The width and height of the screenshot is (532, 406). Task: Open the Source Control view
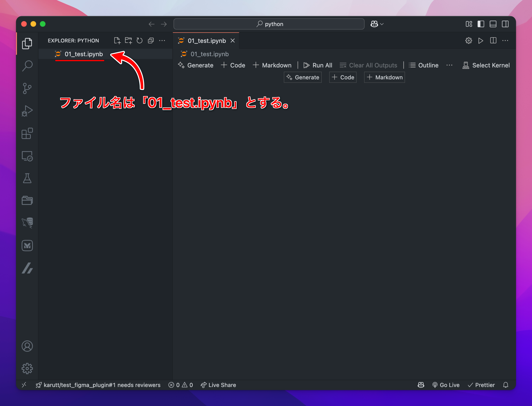click(27, 88)
